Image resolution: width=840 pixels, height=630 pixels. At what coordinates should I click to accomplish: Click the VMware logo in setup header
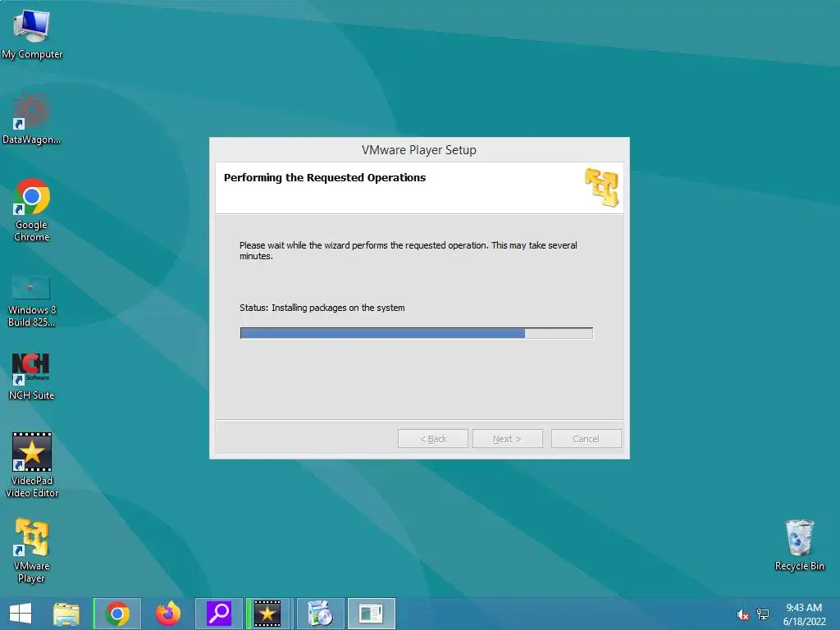(x=601, y=187)
